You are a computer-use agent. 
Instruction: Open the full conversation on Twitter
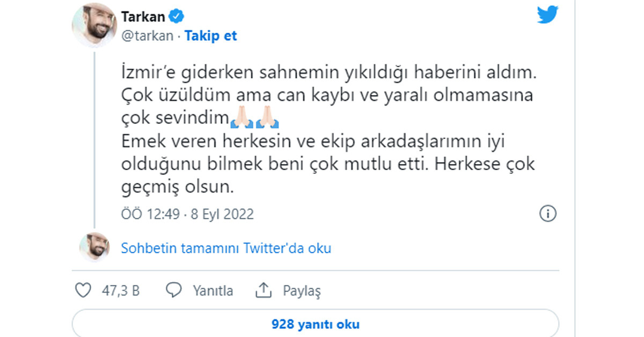225,248
